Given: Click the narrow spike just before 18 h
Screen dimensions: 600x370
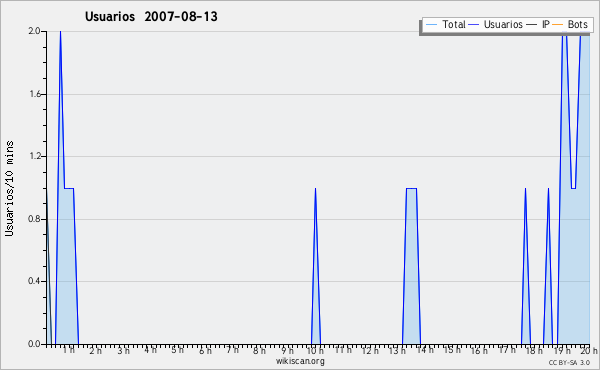Looking at the screenshot, I should (525, 266).
